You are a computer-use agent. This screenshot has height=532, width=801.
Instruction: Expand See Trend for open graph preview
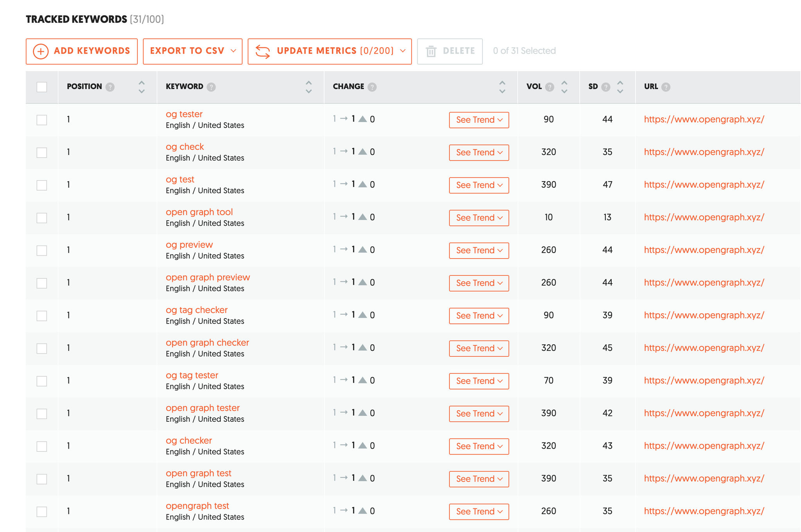coord(479,283)
